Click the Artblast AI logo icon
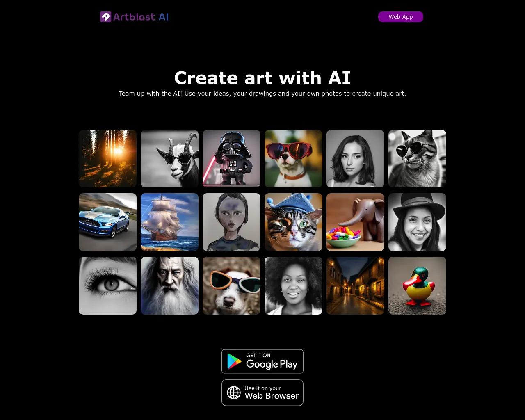Viewport: 525px width, 420px height. click(x=106, y=17)
